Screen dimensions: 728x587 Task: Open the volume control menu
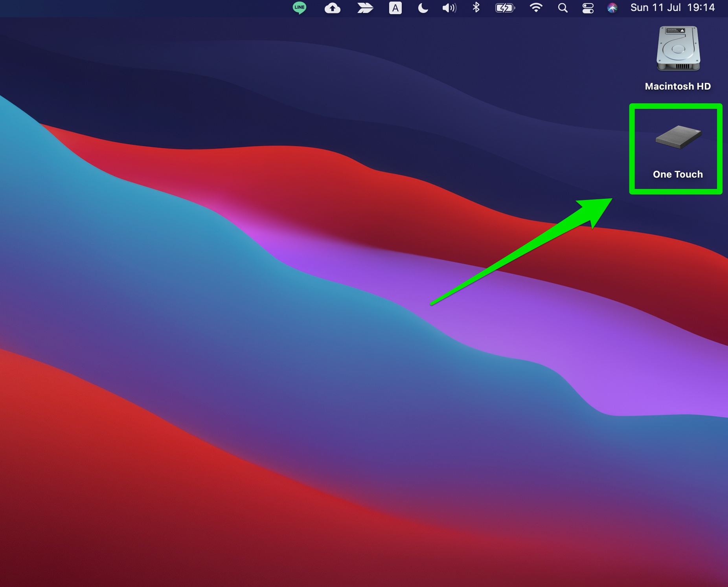(x=449, y=8)
